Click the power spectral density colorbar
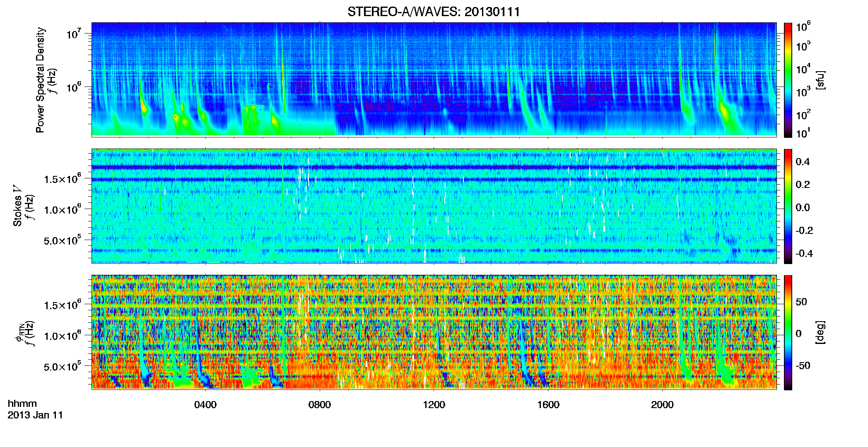 788,80
